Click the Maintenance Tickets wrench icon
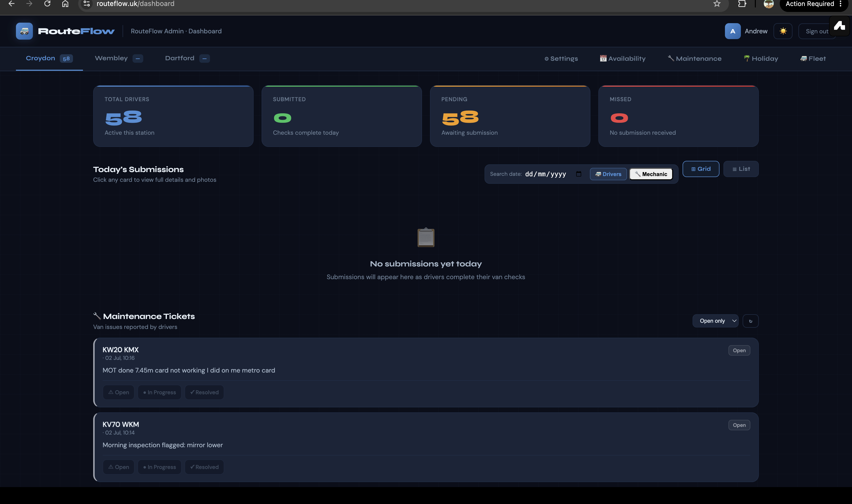852x504 pixels. tap(97, 316)
